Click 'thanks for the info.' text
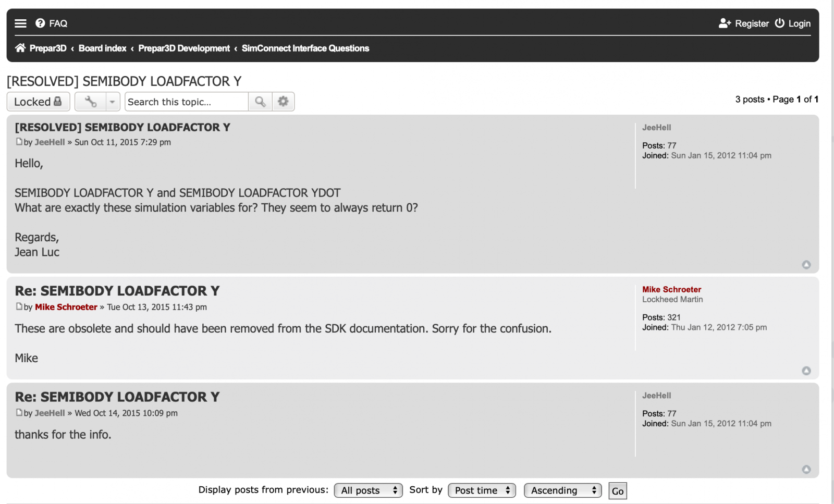The image size is (834, 504). (x=63, y=435)
